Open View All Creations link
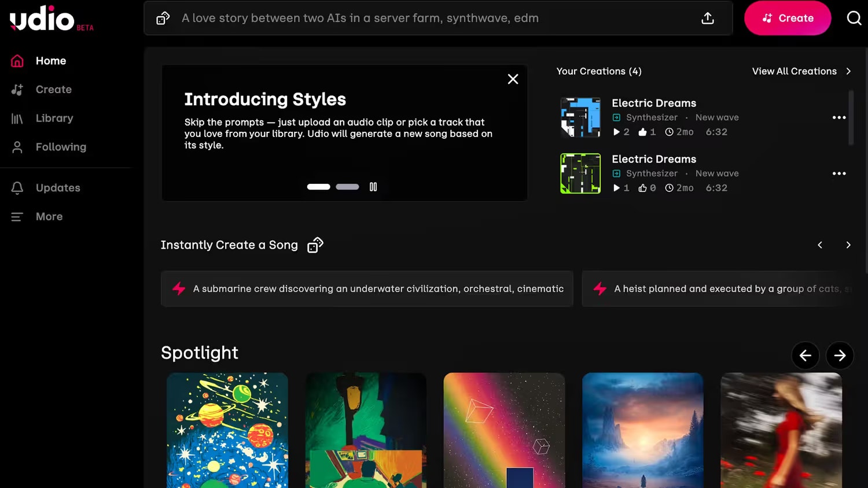 pyautogui.click(x=801, y=71)
